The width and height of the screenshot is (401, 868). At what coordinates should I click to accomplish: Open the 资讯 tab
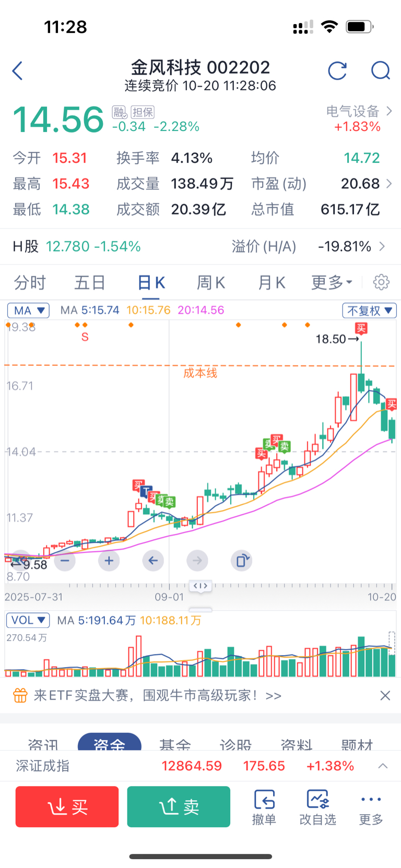coord(43,744)
